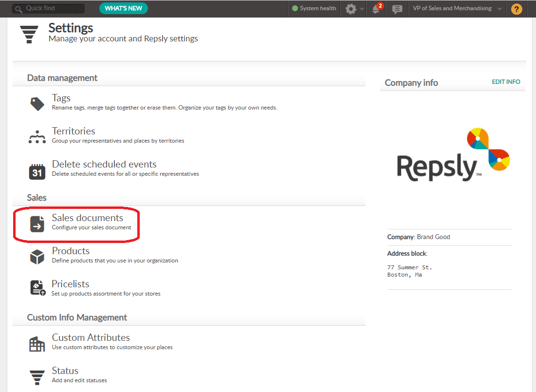536x392 pixels.
Task: Click the Products box icon
Action: (x=37, y=257)
